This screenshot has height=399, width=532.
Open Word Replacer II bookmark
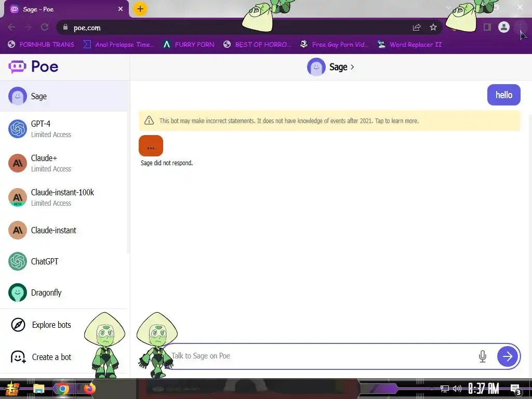coord(409,45)
